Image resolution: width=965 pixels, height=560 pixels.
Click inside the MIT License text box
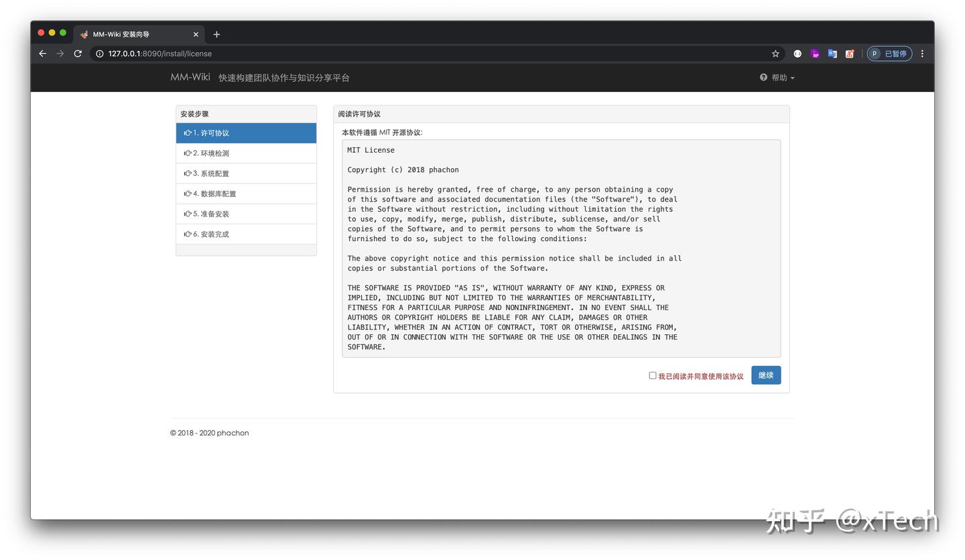562,249
